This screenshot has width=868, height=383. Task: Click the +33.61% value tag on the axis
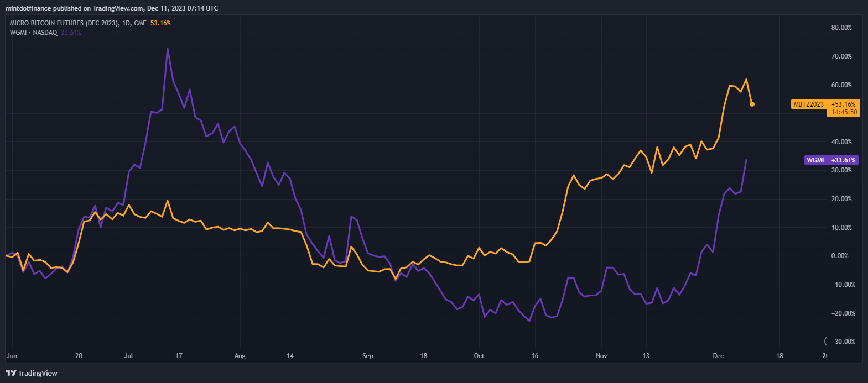843,160
